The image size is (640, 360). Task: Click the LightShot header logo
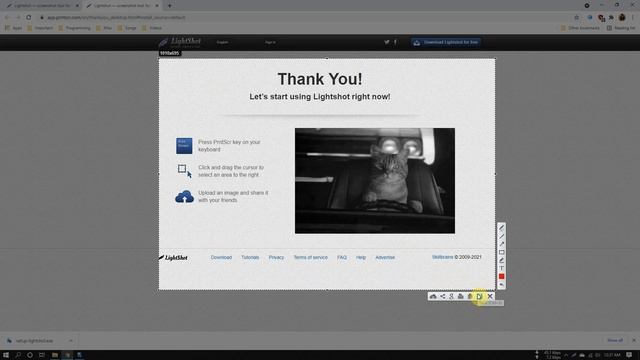click(x=180, y=42)
